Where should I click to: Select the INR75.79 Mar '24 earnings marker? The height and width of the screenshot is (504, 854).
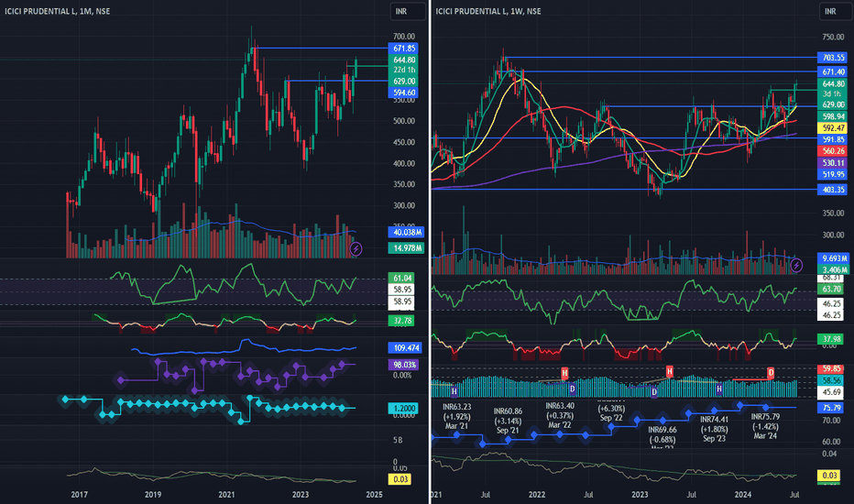click(x=765, y=426)
